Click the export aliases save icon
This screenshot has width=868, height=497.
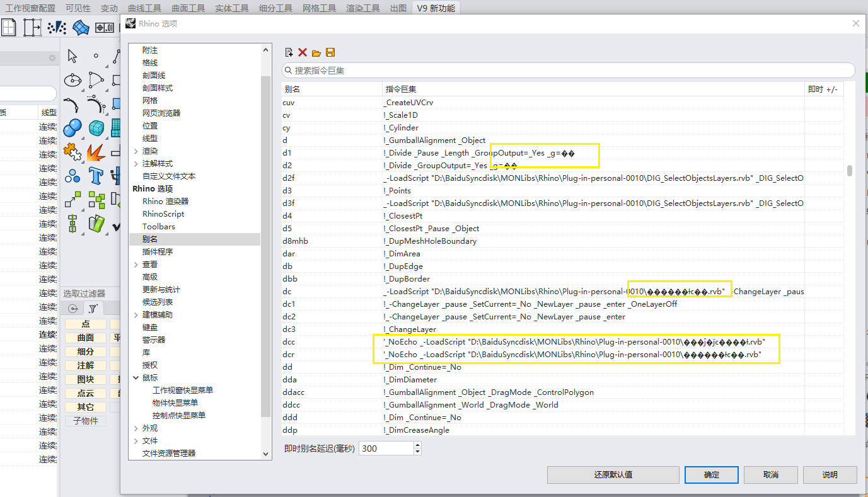coord(330,53)
